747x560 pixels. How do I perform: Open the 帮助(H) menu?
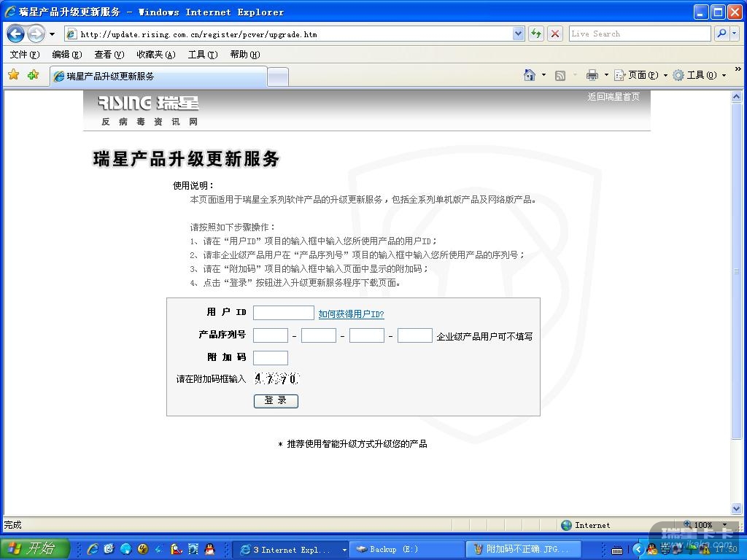(245, 54)
